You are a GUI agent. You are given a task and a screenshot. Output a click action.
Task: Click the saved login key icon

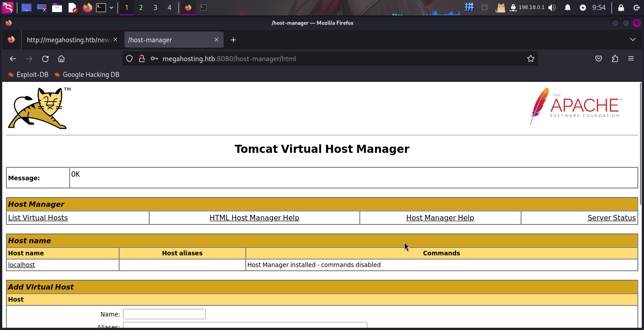154,59
